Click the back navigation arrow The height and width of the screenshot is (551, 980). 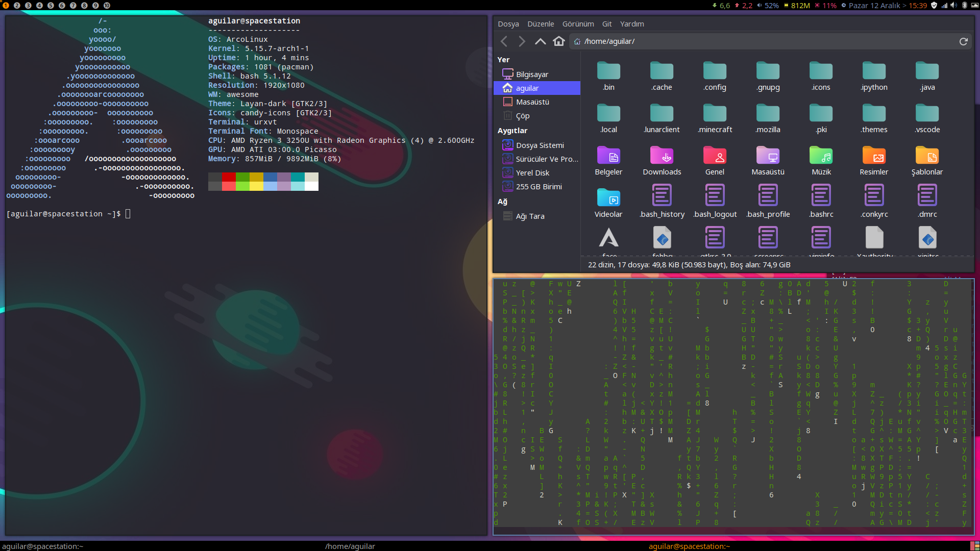coord(504,41)
